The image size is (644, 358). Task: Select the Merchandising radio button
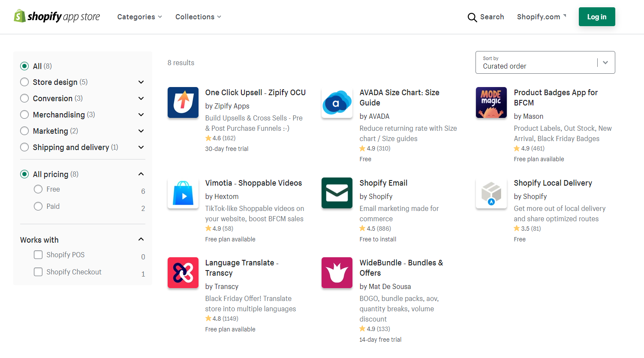[24, 114]
